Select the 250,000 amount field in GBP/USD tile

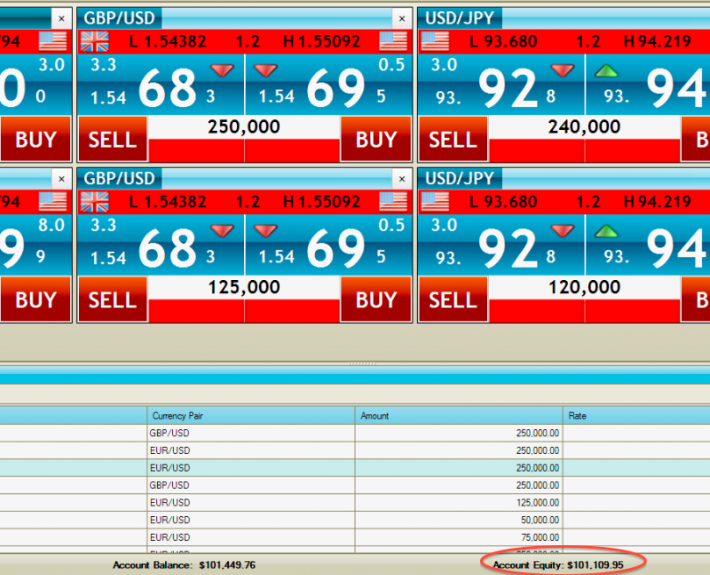click(x=244, y=127)
